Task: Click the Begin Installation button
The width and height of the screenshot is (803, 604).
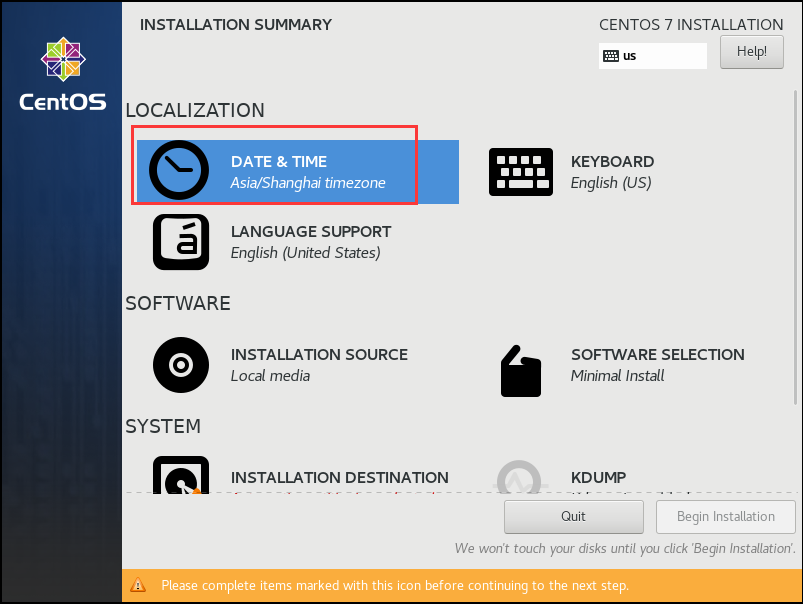Action: click(x=726, y=516)
